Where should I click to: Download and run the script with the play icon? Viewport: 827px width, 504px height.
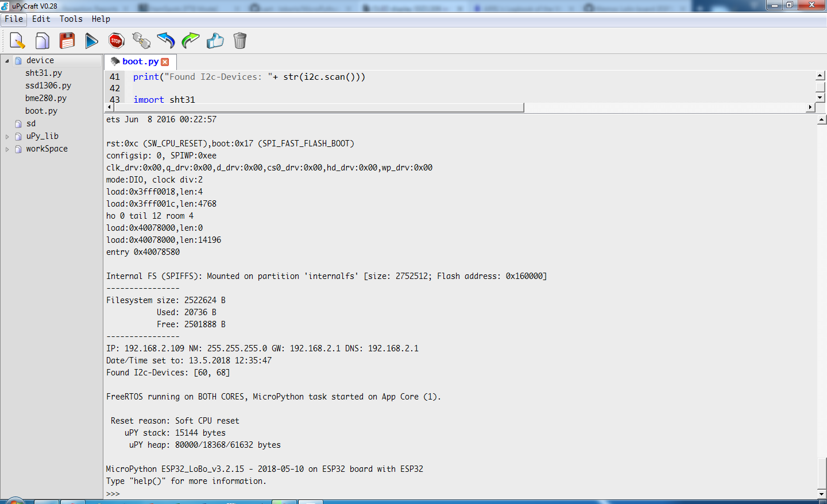tap(91, 40)
